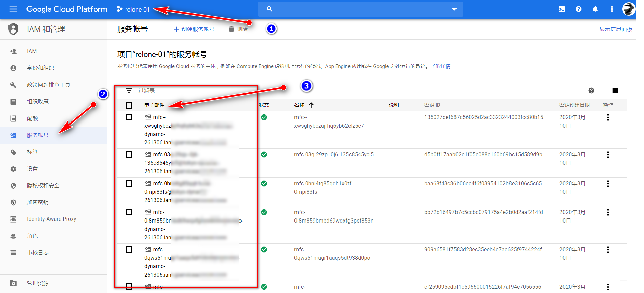This screenshot has height=293, width=644.
Task: Open 身份和组织 sidebar item
Action: tap(54, 68)
